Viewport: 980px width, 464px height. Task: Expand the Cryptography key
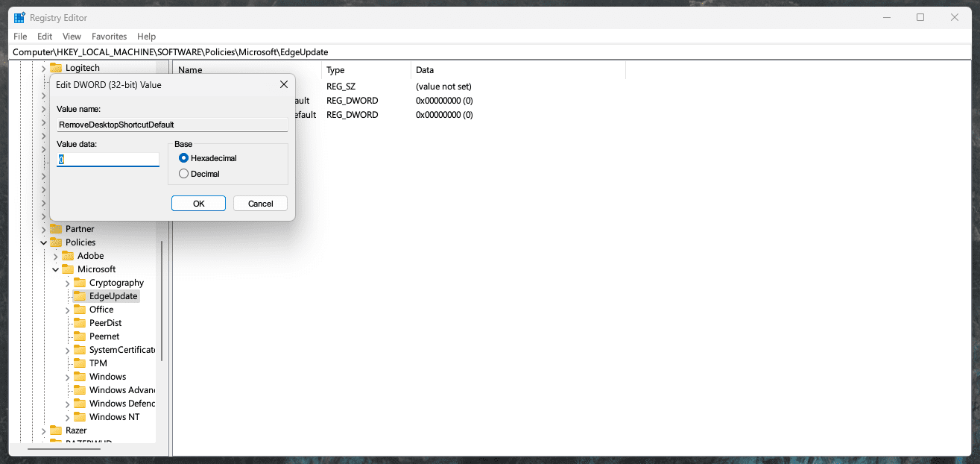click(67, 283)
